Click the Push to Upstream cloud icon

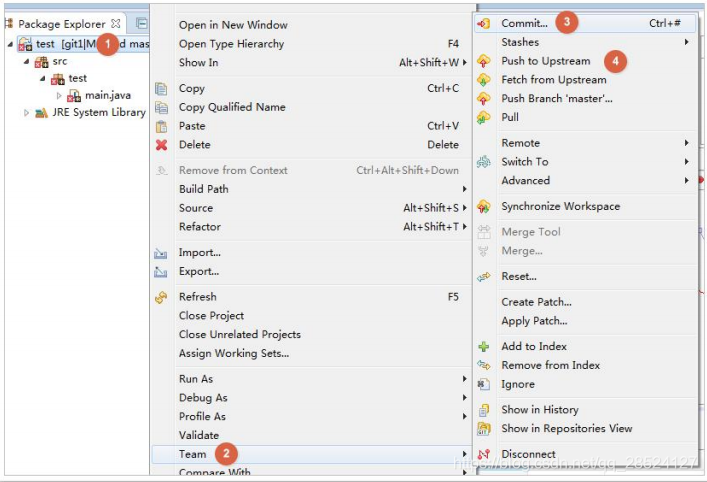(483, 61)
